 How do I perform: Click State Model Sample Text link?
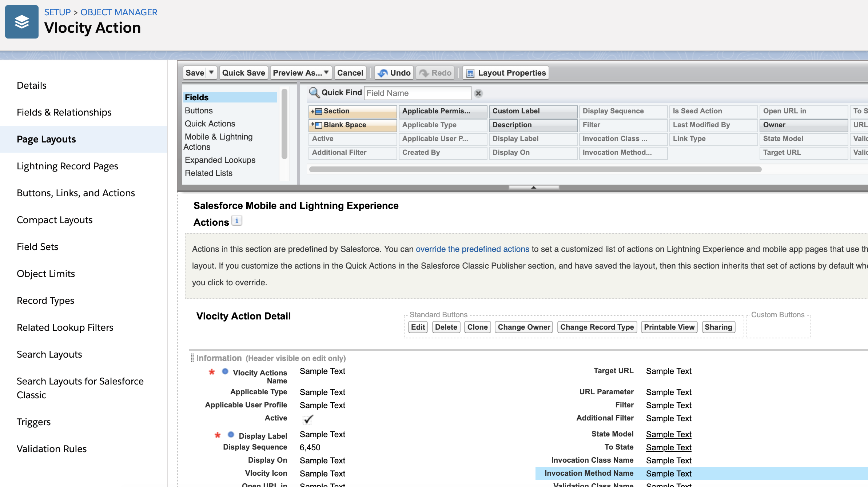(x=669, y=434)
